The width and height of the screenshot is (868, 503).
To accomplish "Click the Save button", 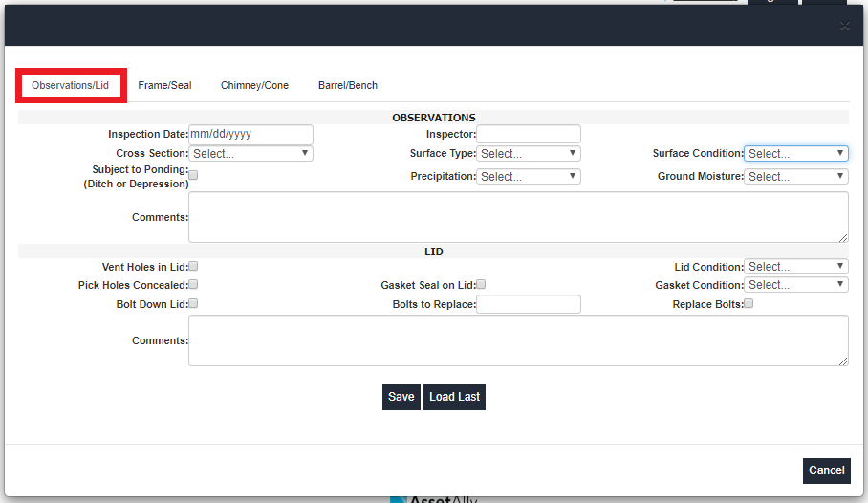I will pos(401,397).
